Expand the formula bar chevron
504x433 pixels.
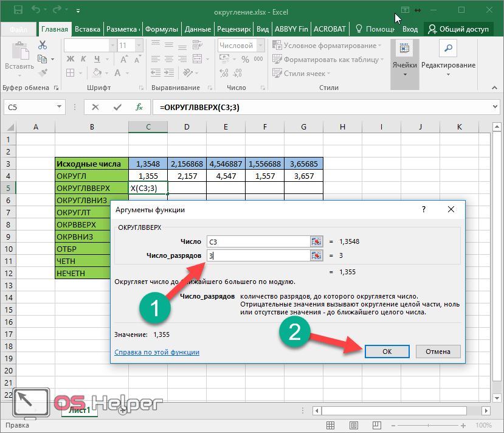(x=495, y=106)
